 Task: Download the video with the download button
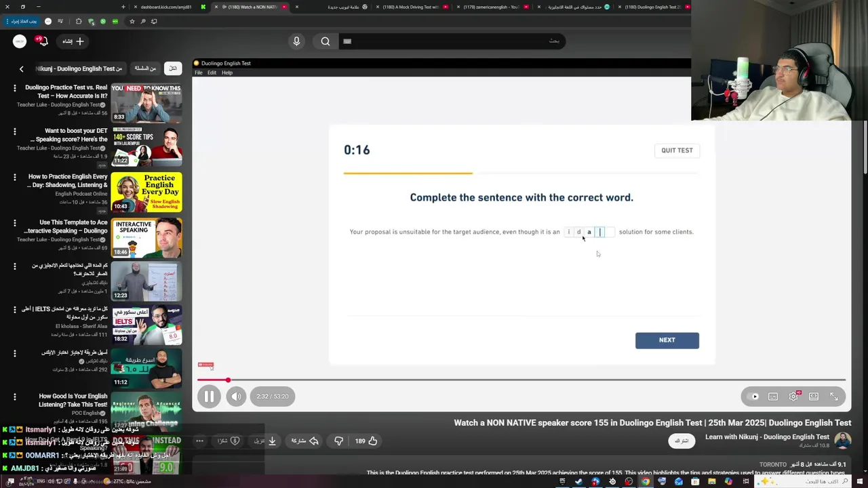pyautogui.click(x=265, y=441)
